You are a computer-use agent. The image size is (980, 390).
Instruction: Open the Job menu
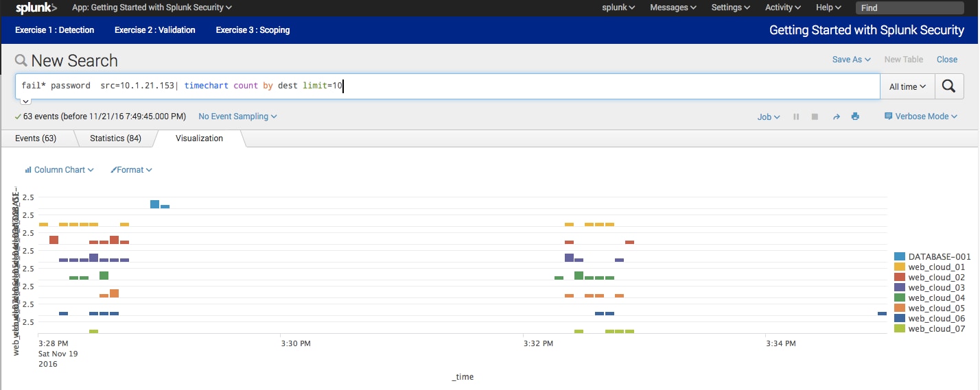click(769, 117)
